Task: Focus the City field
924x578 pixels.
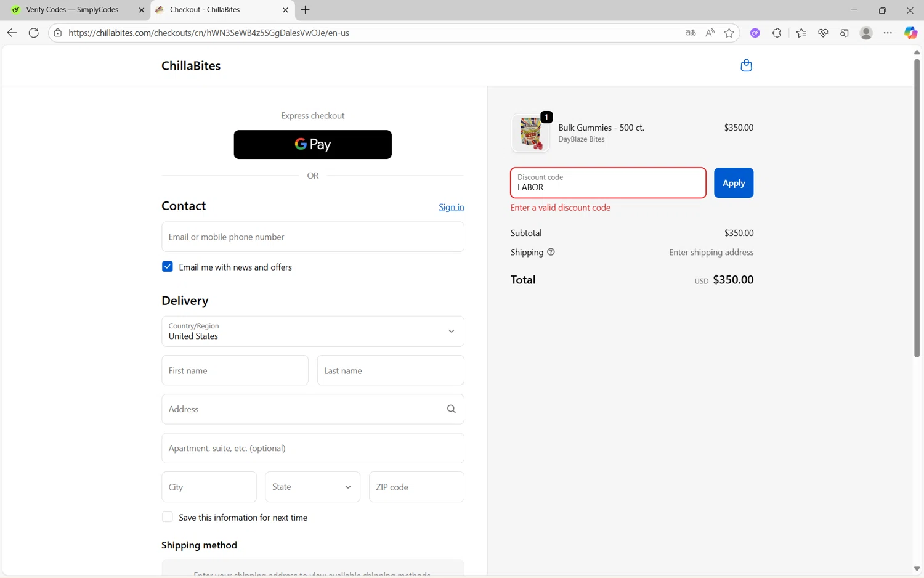Action: point(209,487)
